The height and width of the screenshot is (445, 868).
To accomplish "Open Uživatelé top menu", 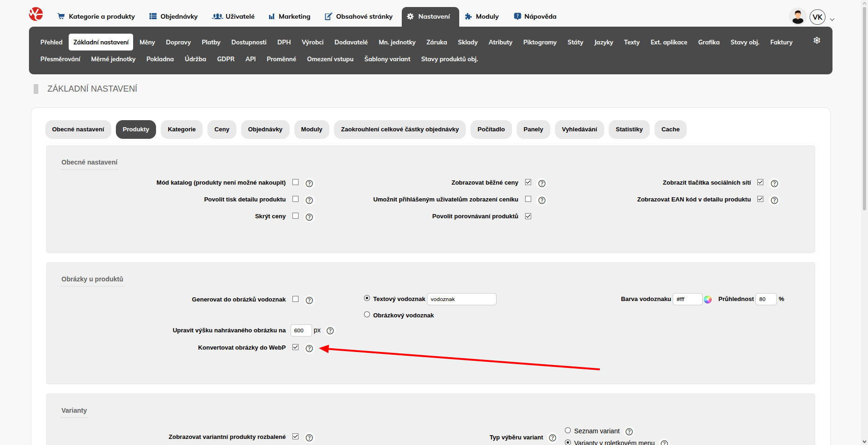I will [x=233, y=16].
